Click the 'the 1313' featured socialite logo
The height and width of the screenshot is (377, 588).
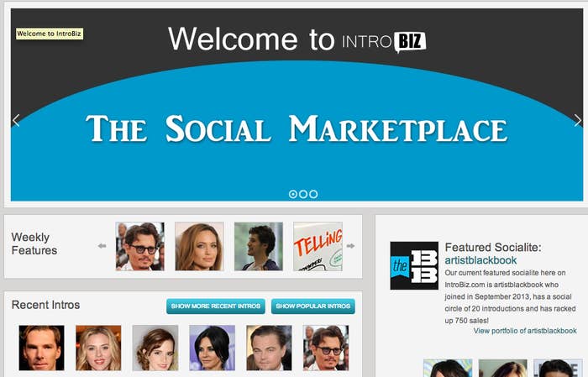414,265
